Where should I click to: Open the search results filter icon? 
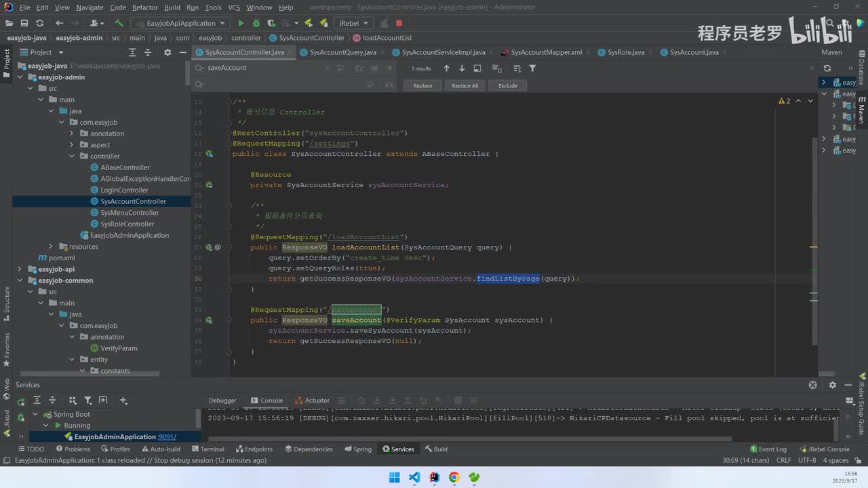[x=532, y=68]
